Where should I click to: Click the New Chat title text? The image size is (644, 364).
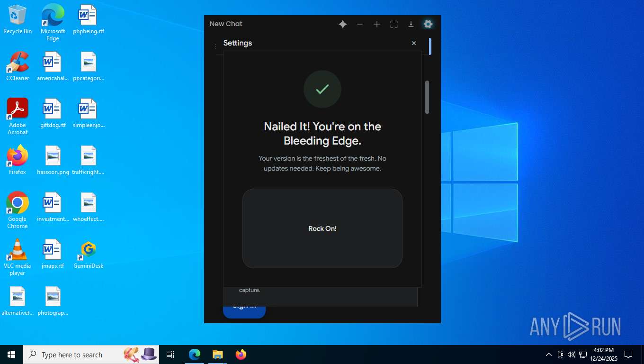[226, 24]
